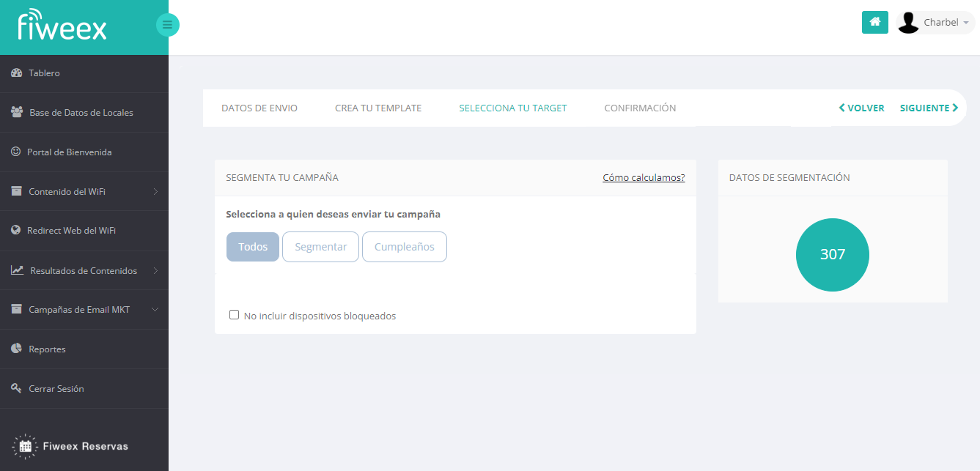The width and height of the screenshot is (980, 471).
Task: Click the Reportes pie chart icon
Action: 16,349
